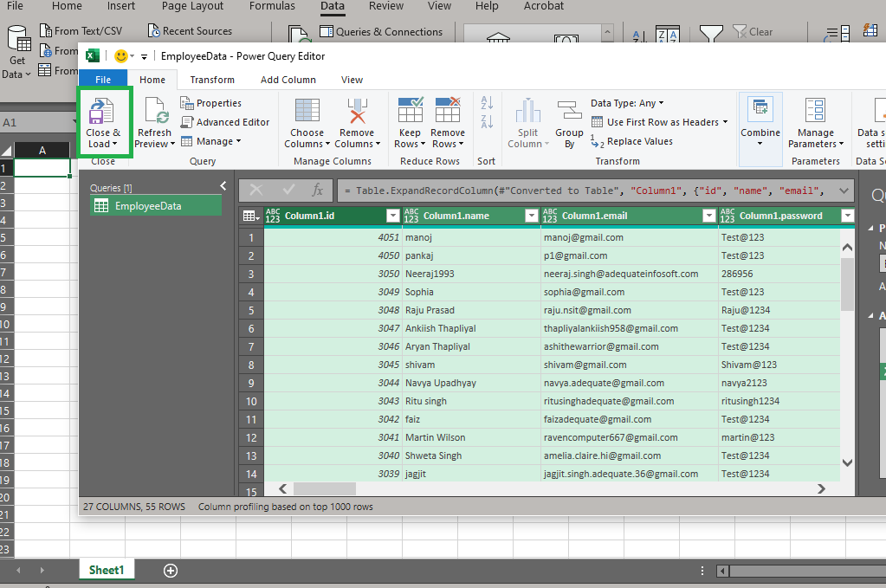Select row number 8 header
This screenshot has width=886, height=588.
point(251,365)
